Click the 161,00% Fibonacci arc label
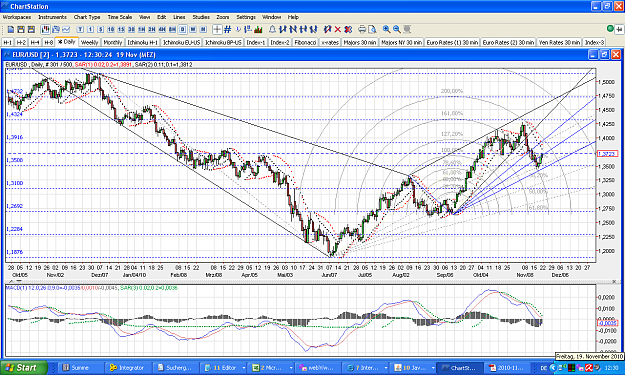Viewport: 625px width, 375px height. 452,114
